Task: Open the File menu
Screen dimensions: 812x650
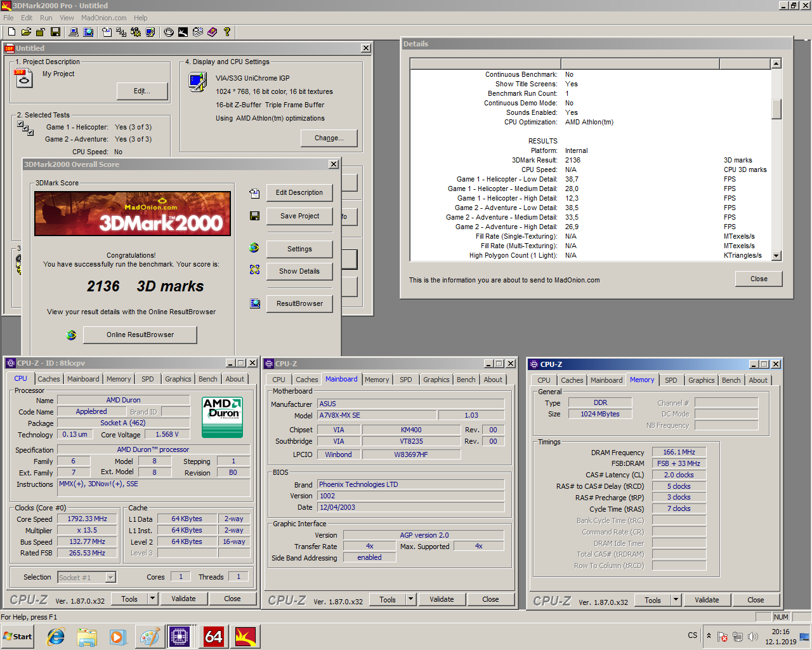Action: [x=8, y=18]
